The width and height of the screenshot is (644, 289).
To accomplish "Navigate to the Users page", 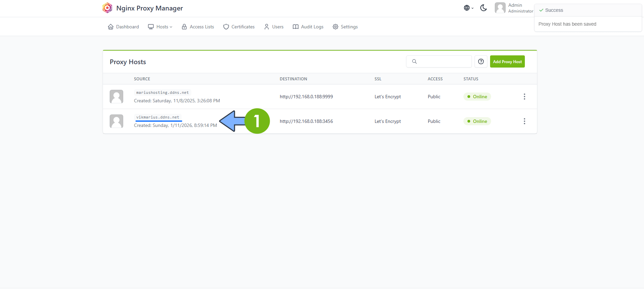I will tap(274, 27).
